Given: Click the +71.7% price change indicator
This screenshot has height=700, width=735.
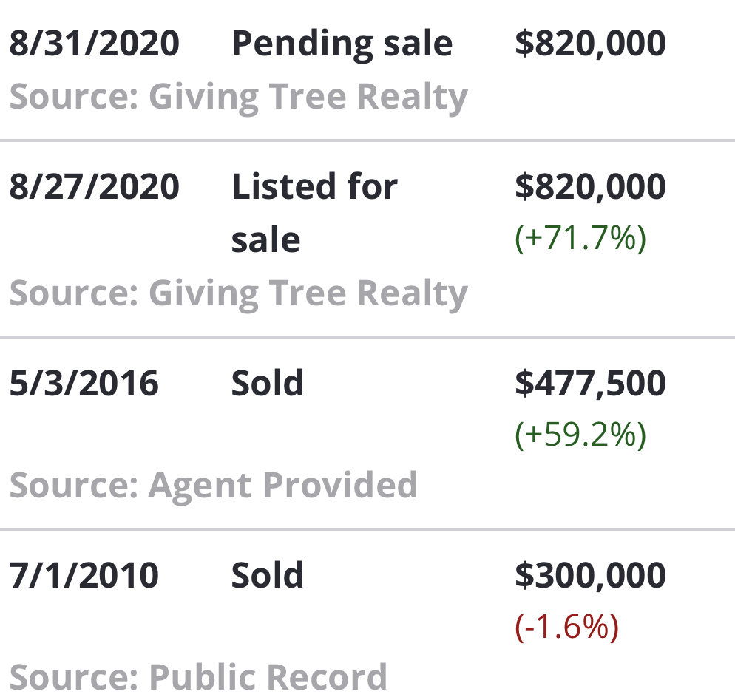Looking at the screenshot, I should point(580,239).
